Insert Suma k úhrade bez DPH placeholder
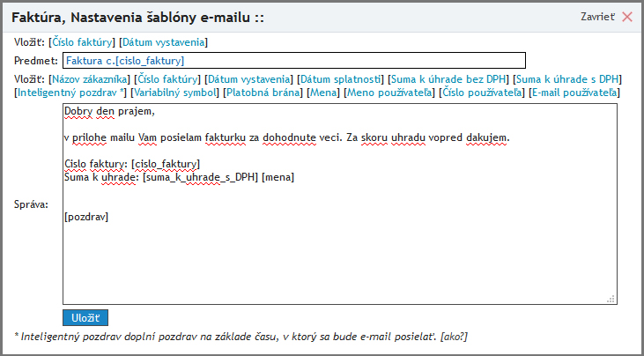Screen dimensions: 644x356 (448, 79)
